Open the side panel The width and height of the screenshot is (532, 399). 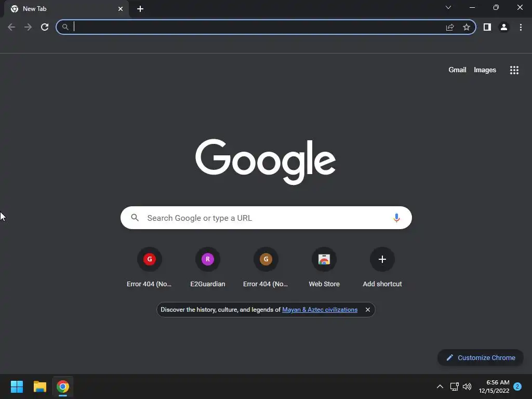(x=487, y=27)
